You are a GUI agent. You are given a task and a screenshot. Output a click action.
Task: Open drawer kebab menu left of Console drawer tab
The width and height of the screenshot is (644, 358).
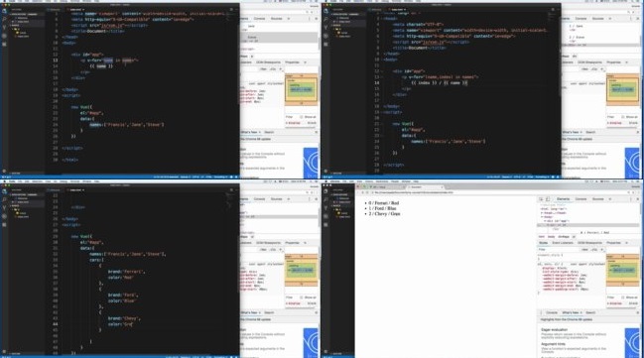tap(542, 312)
